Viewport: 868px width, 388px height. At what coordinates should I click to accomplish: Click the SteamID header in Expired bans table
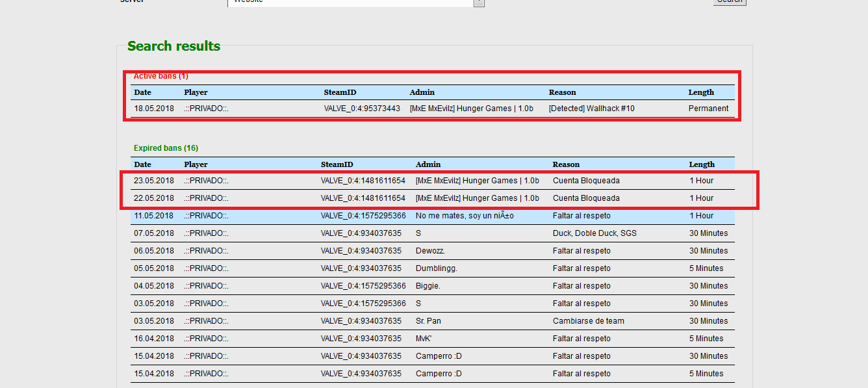(337, 164)
